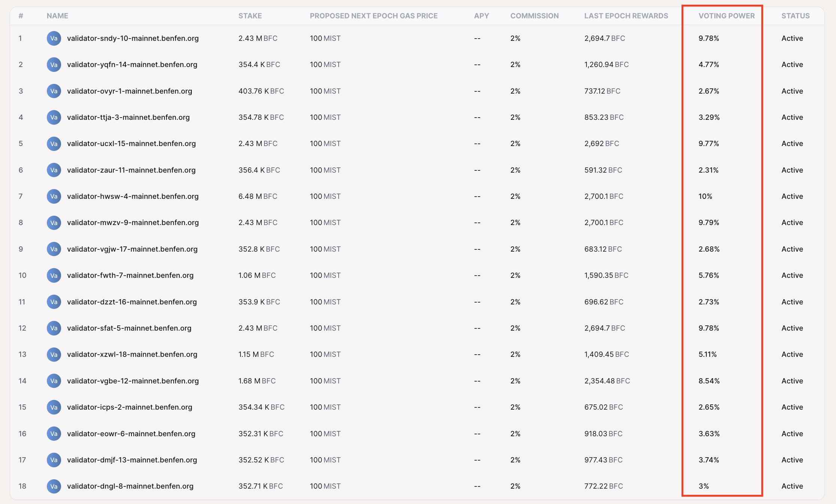Open validator-ucxl-15-mainnet.benfen.org details
Image resolution: width=836 pixels, height=504 pixels.
[x=131, y=143]
